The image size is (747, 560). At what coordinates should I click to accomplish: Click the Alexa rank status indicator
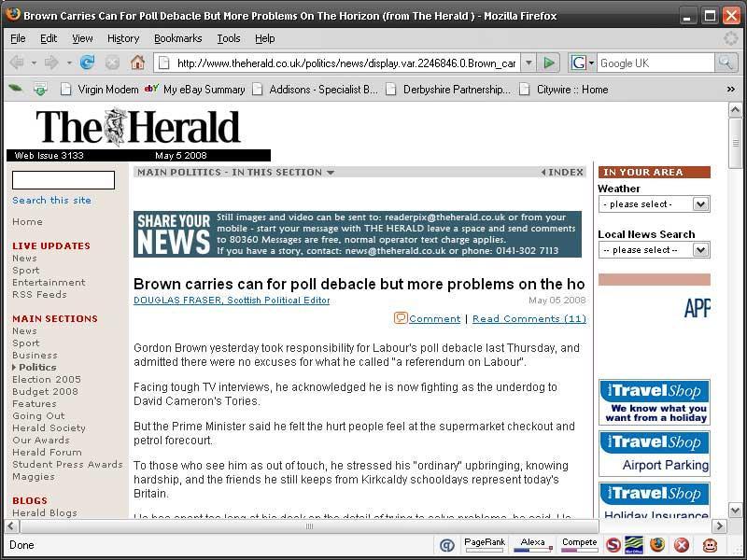click(532, 544)
